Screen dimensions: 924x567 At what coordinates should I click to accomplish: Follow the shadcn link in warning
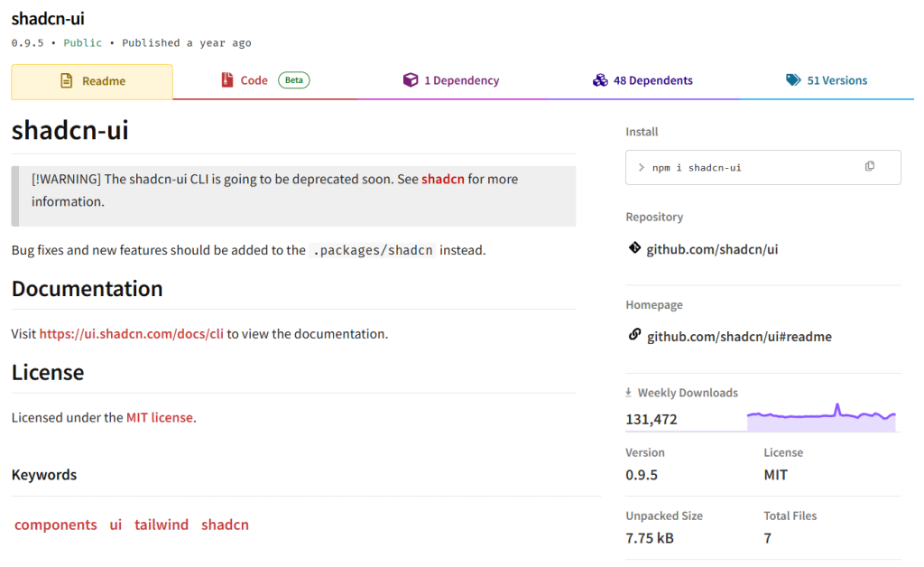pyautogui.click(x=442, y=179)
